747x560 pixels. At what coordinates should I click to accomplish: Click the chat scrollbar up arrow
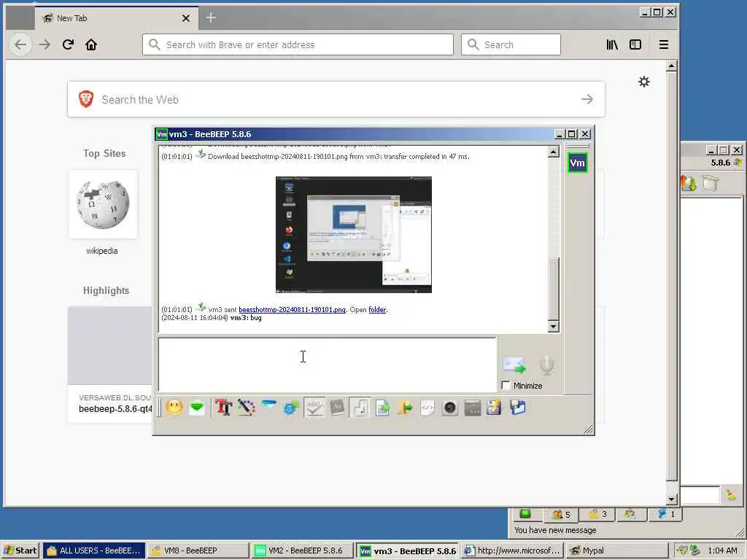coord(553,152)
